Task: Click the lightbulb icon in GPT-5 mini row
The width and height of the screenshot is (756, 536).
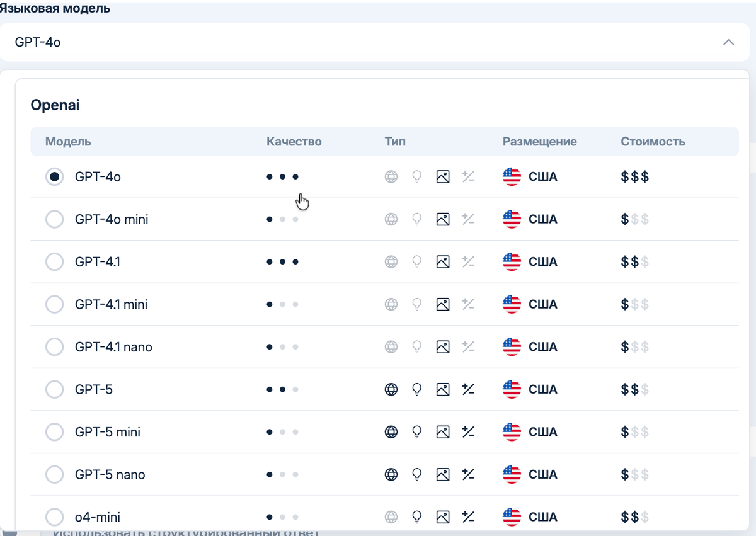Action: coord(416,432)
